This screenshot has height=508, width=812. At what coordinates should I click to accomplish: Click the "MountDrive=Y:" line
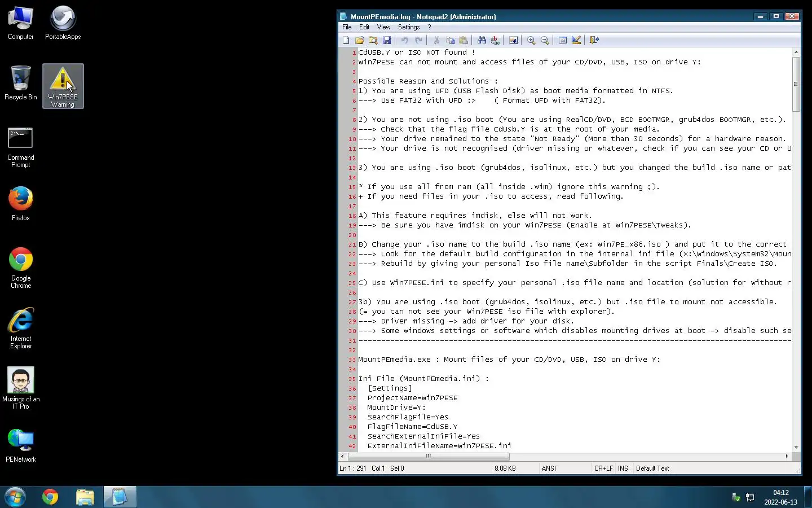click(396, 408)
